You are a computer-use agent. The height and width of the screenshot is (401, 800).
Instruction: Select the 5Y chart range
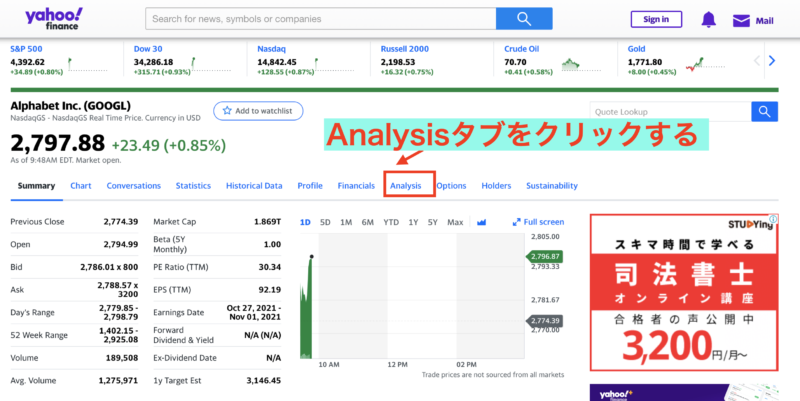click(433, 222)
